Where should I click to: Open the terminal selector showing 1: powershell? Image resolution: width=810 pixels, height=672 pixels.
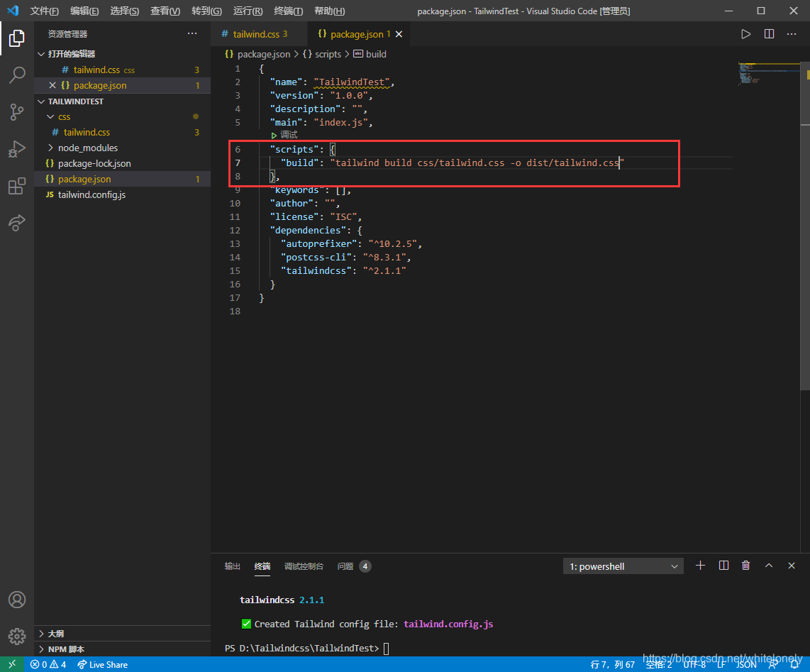[623, 566]
